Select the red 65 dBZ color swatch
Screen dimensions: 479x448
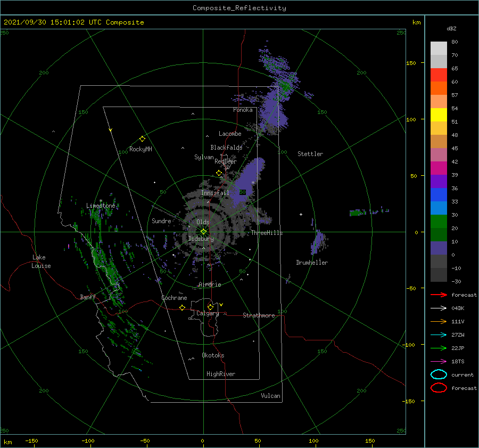pos(439,75)
